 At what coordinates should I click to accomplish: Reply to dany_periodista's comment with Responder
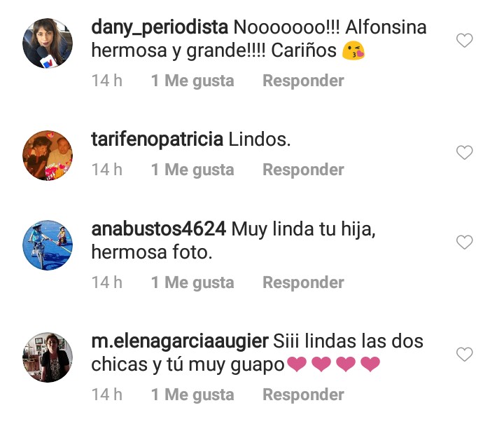[303, 81]
